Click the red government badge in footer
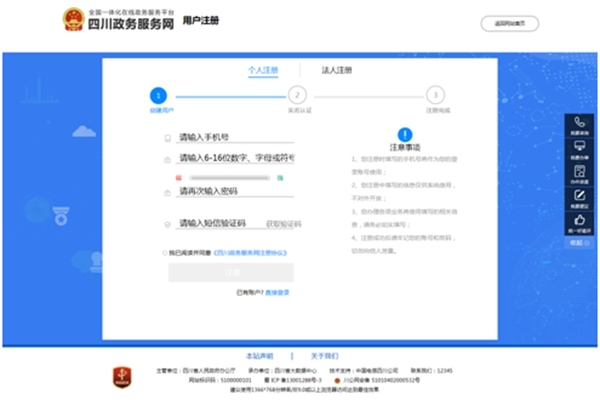The image size is (600, 417). [119, 379]
